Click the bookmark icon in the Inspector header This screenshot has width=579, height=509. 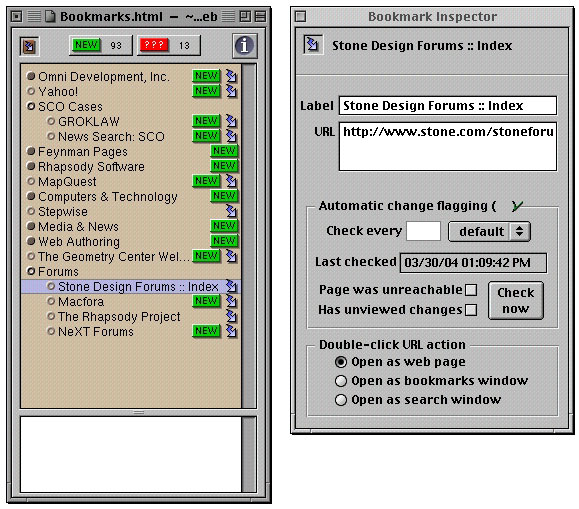[313, 45]
